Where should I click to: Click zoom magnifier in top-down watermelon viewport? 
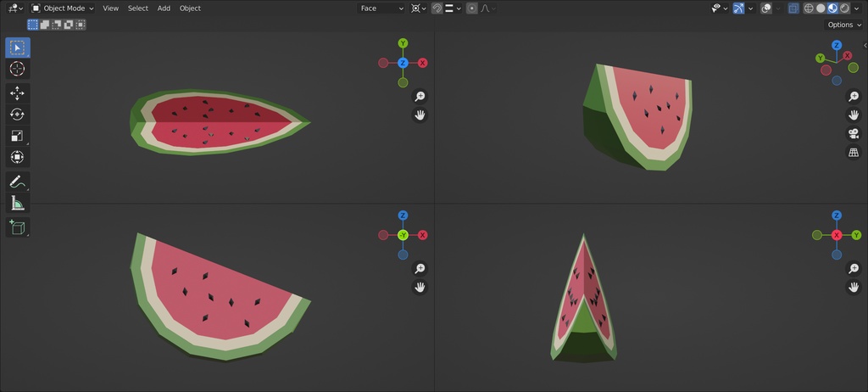420,97
